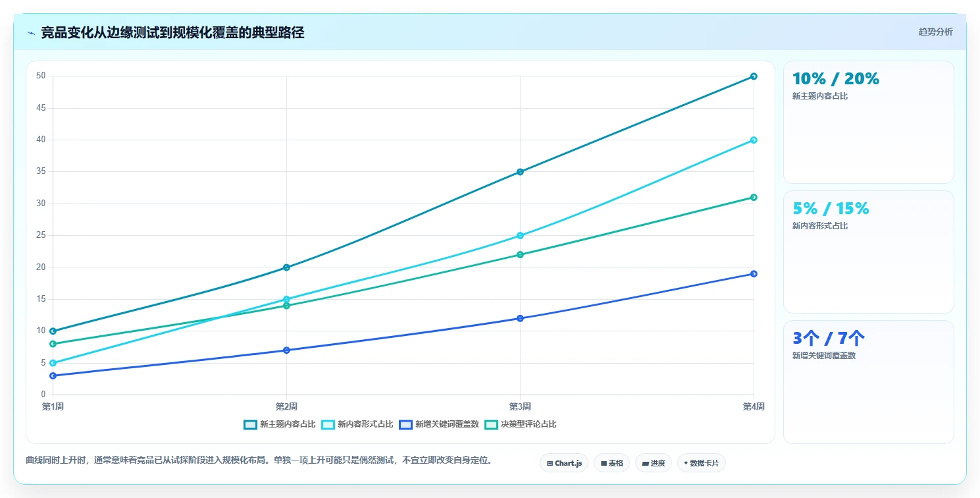Click the 进度 pill tag
Image resolution: width=980 pixels, height=498 pixels.
[653, 463]
